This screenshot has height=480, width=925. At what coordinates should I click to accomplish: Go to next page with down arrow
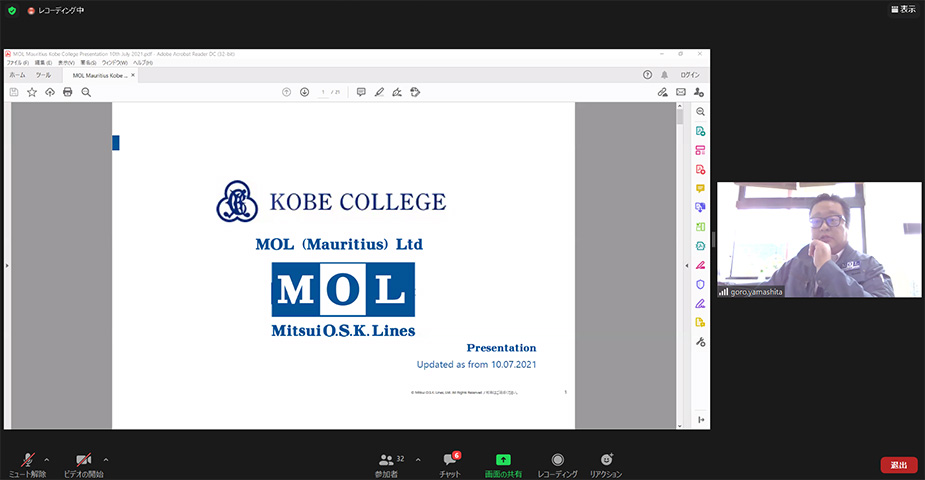tap(304, 92)
